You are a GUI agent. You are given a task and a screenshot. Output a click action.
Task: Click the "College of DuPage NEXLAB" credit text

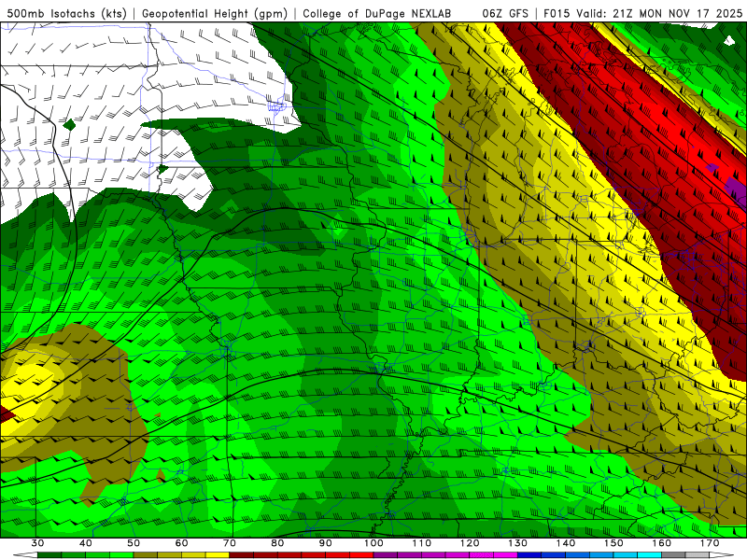pos(377,13)
